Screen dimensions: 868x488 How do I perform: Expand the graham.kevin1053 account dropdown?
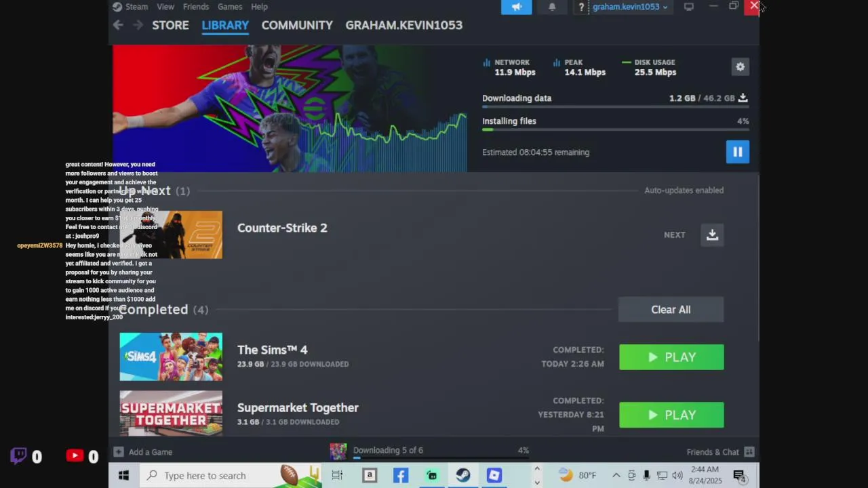(629, 7)
